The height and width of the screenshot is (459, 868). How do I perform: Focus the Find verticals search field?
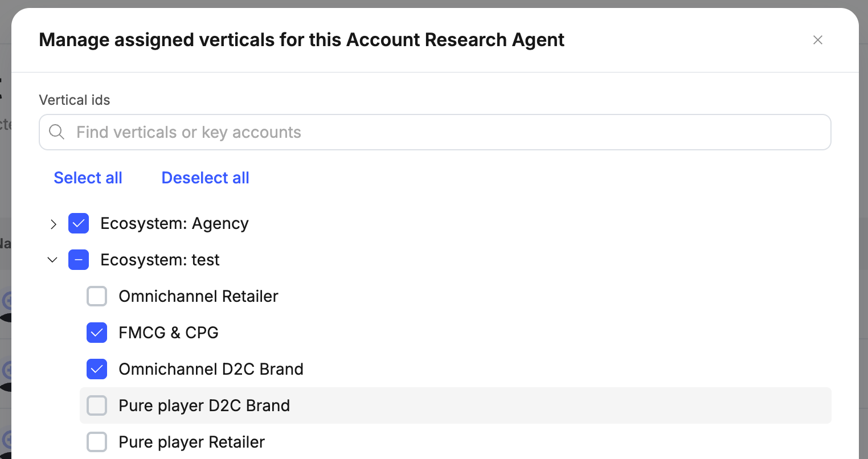coord(444,132)
